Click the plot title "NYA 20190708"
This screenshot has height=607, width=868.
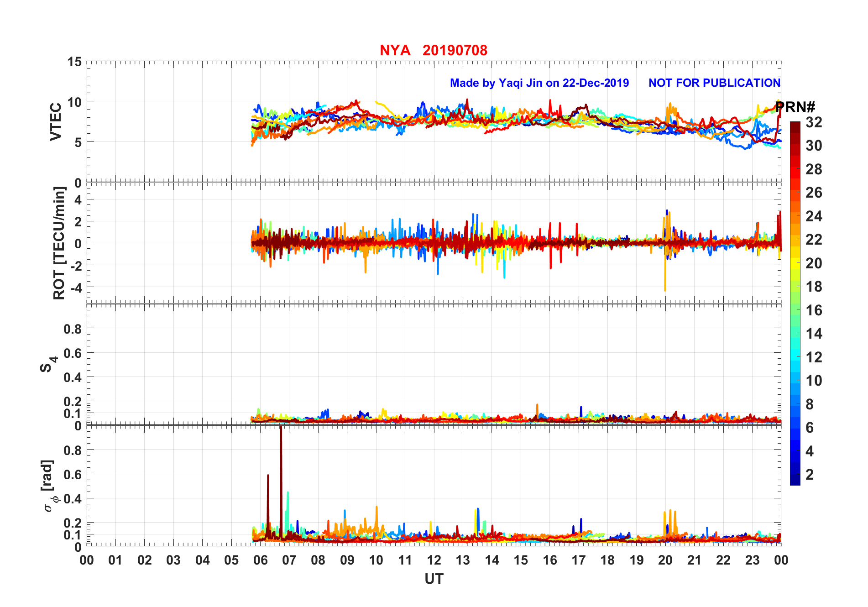pyautogui.click(x=434, y=50)
